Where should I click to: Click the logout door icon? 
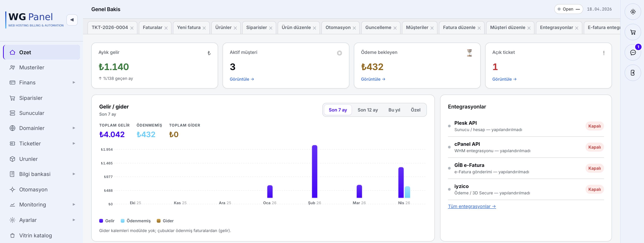pyautogui.click(x=633, y=73)
